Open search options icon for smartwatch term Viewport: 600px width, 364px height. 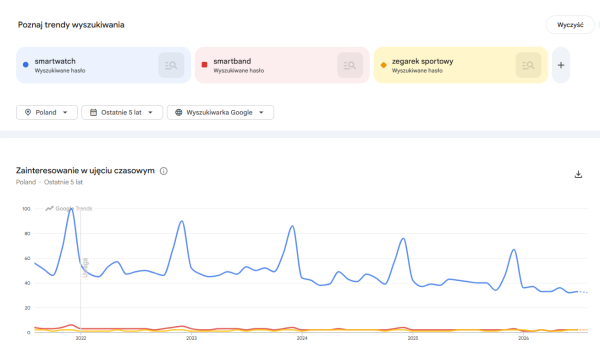coord(171,65)
